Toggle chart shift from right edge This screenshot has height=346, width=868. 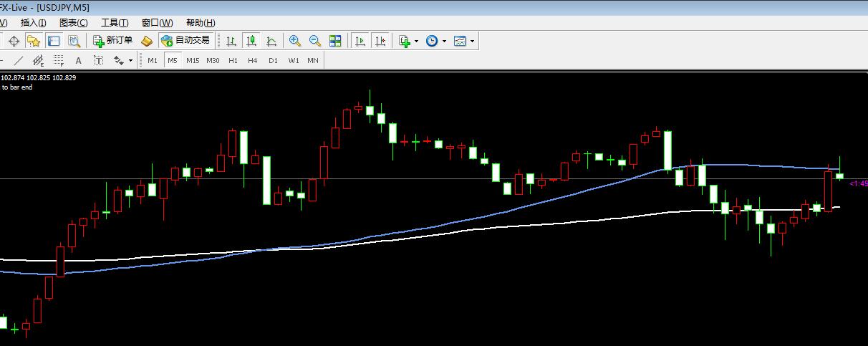pyautogui.click(x=380, y=41)
